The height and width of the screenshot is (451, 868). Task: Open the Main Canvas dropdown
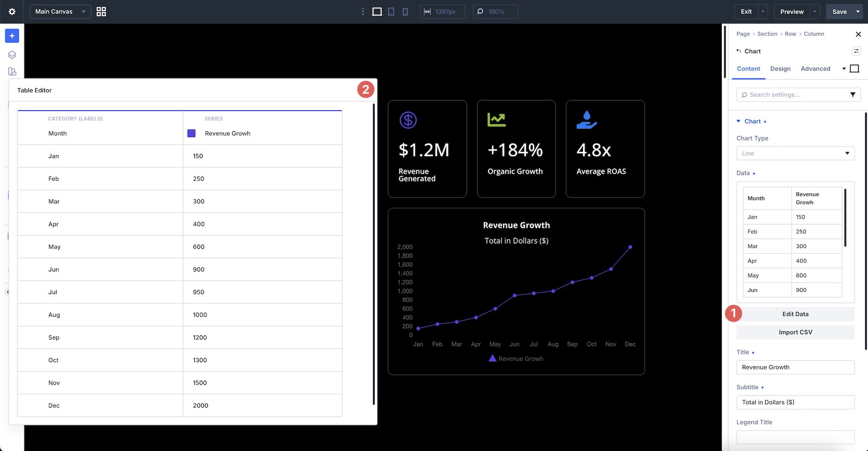(60, 12)
